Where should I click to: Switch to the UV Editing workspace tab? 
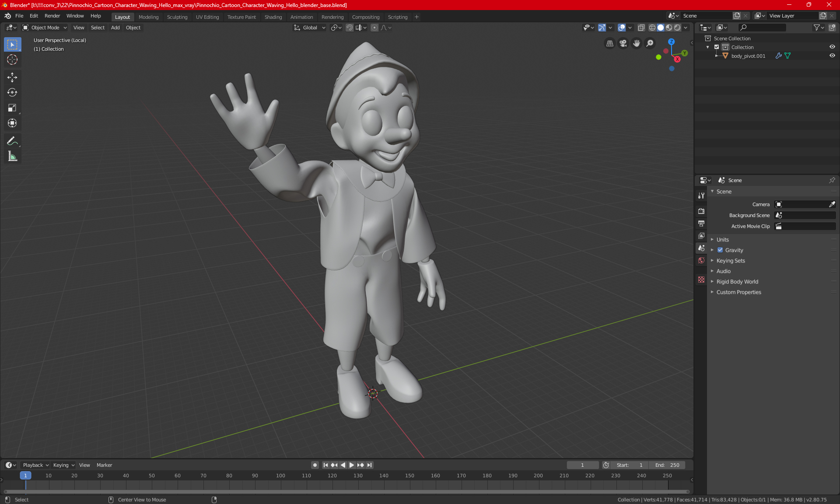[207, 17]
